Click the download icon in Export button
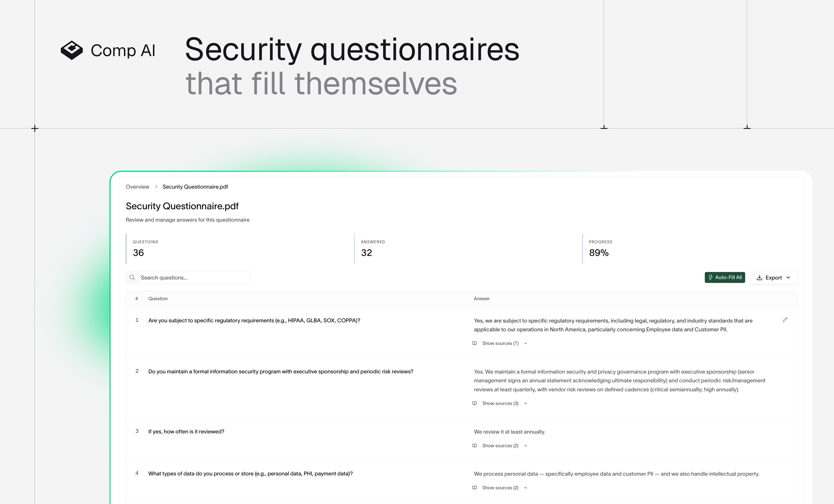This screenshot has width=834, height=504. [759, 278]
